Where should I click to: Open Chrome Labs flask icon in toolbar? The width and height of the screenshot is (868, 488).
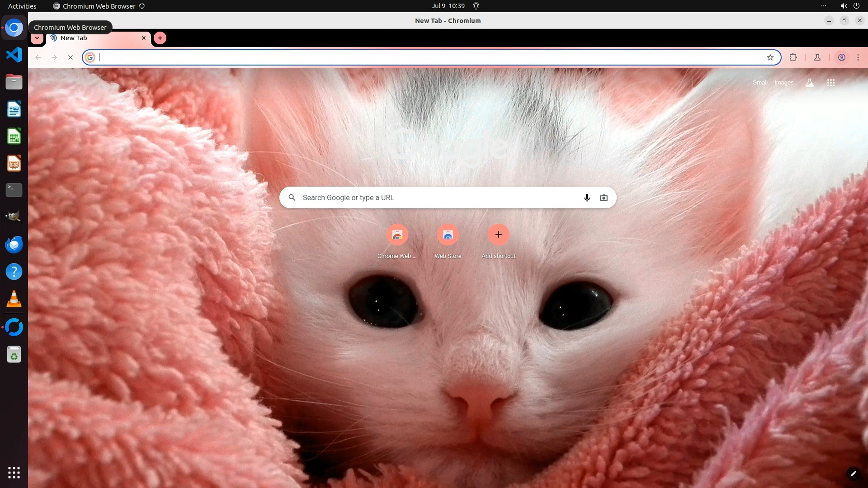click(817, 57)
